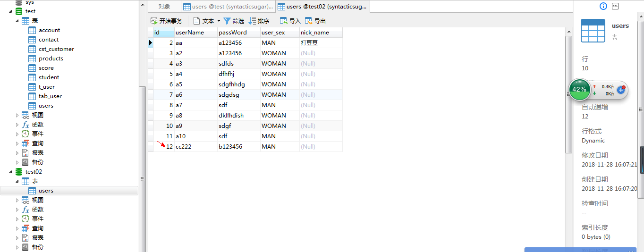Click the 开始事务 begin transaction button
This screenshot has height=252, width=644.
[166, 21]
